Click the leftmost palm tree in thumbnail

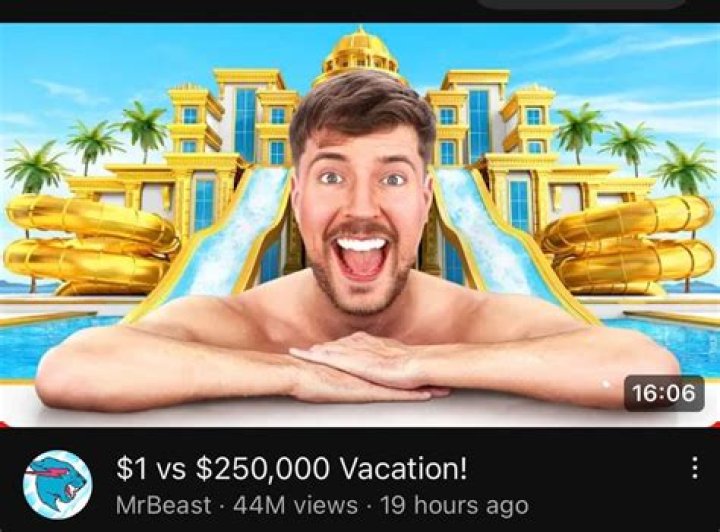click(33, 168)
